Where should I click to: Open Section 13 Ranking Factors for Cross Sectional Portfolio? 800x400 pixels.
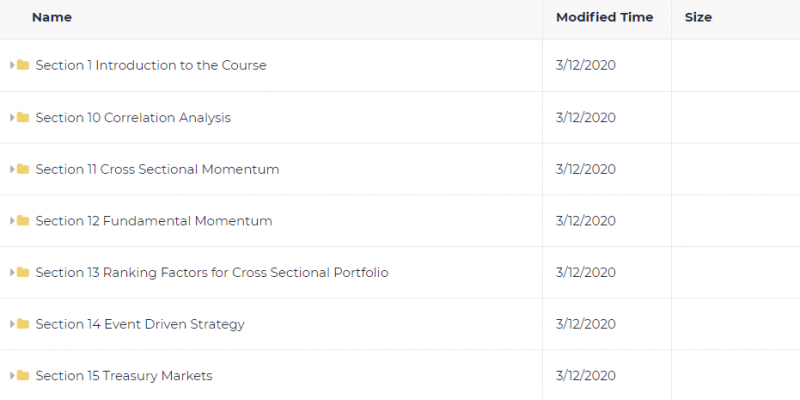212,272
